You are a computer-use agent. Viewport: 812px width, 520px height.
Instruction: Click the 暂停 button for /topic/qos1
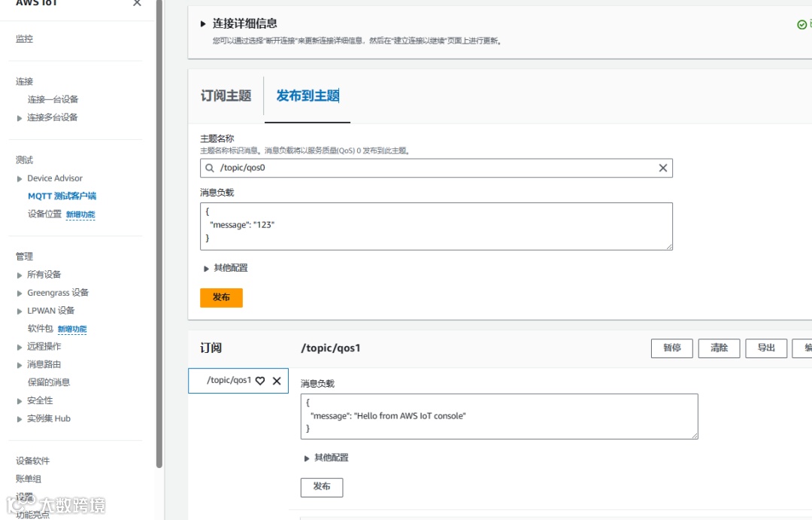[671, 348]
